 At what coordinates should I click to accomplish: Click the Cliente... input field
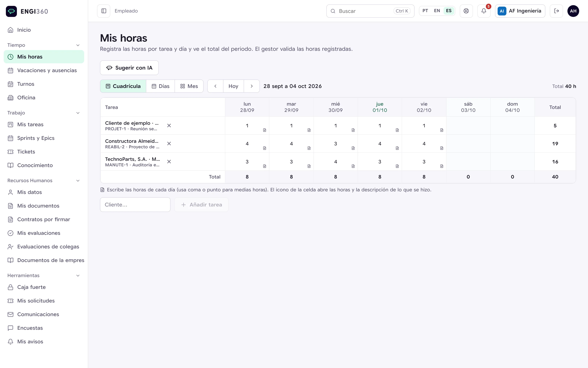(x=135, y=205)
